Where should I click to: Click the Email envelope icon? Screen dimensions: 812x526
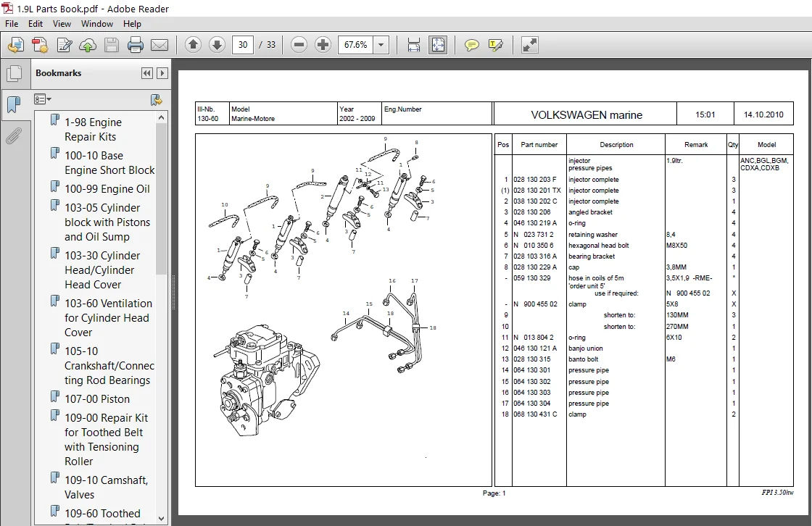[x=159, y=45]
